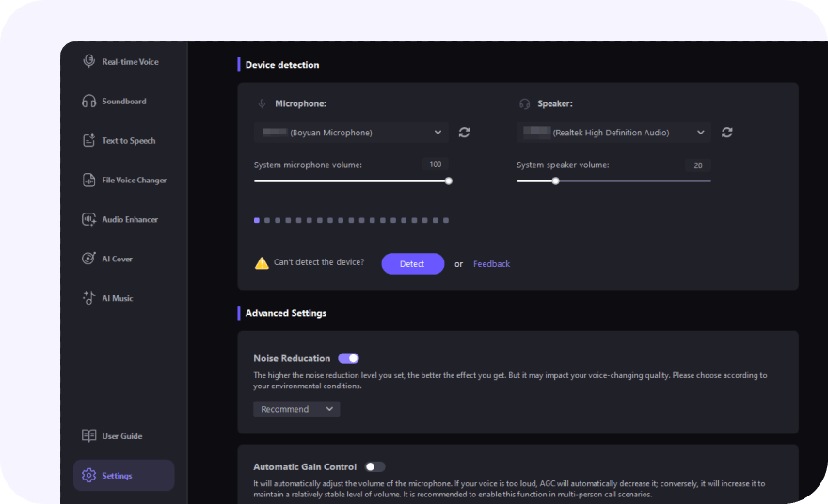The width and height of the screenshot is (828, 504).
Task: Refresh the microphone device list
Action: coord(464,133)
